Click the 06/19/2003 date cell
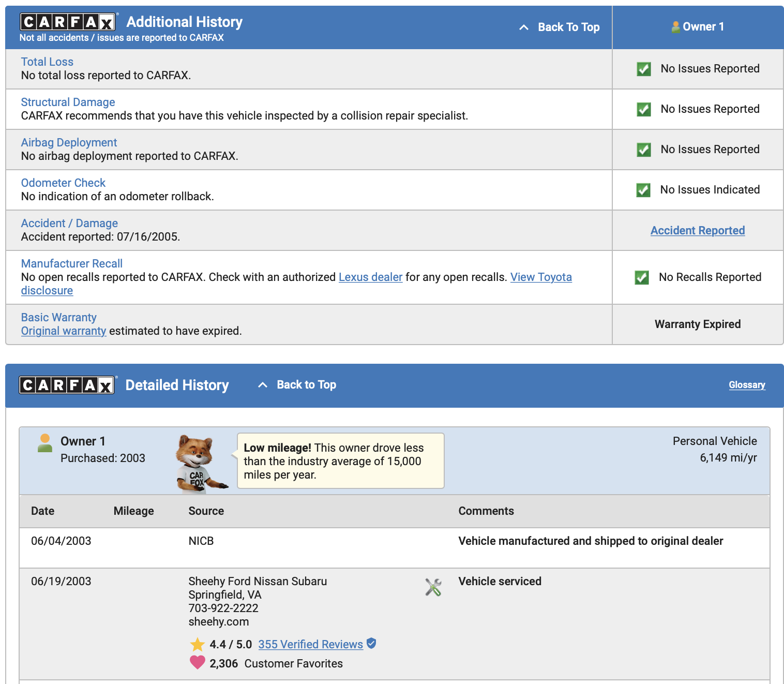The height and width of the screenshot is (684, 784). (61, 581)
